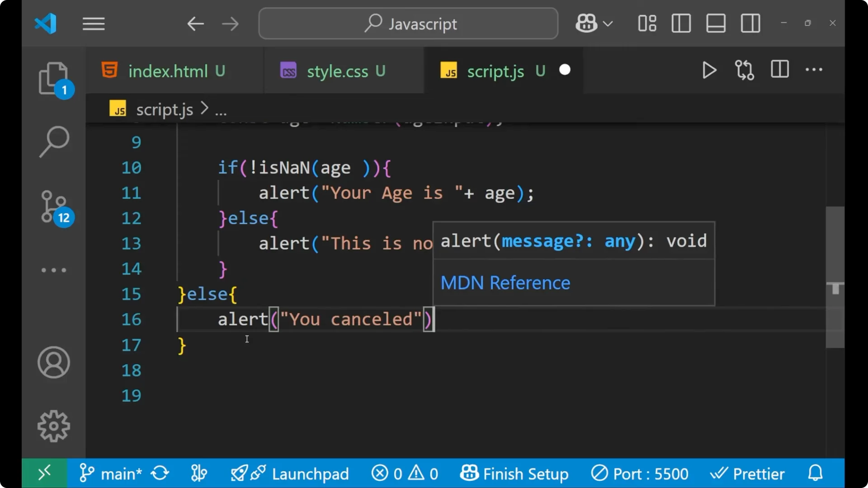Open the Accounts icon in the activity bar

tap(54, 362)
